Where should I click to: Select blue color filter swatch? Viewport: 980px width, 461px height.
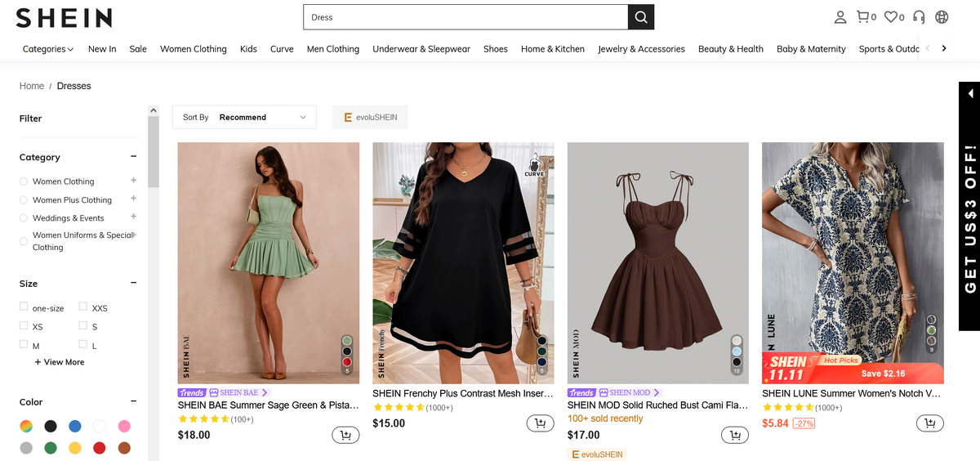[75, 426]
